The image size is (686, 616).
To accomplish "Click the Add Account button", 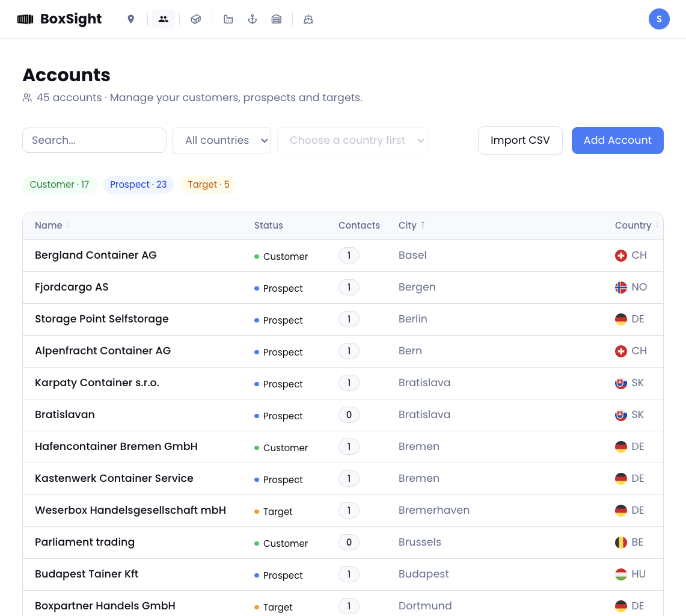I will [617, 141].
